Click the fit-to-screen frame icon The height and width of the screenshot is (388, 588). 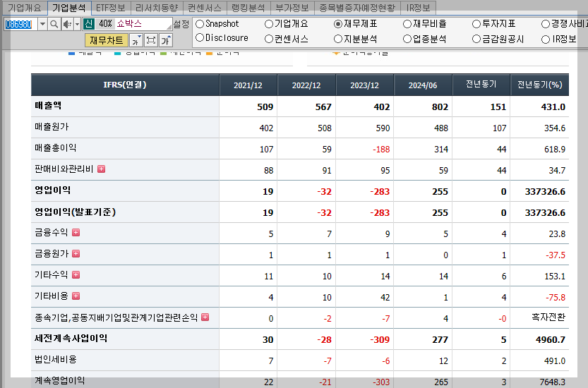(x=151, y=40)
